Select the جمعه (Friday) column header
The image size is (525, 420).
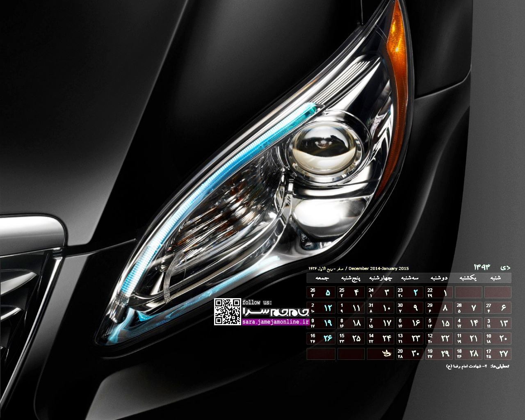coord(322,278)
